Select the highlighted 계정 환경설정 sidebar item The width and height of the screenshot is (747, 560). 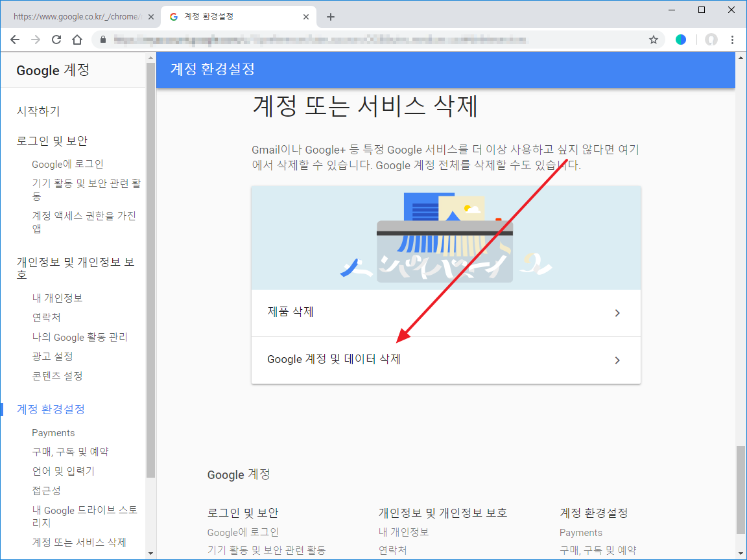[51, 409]
